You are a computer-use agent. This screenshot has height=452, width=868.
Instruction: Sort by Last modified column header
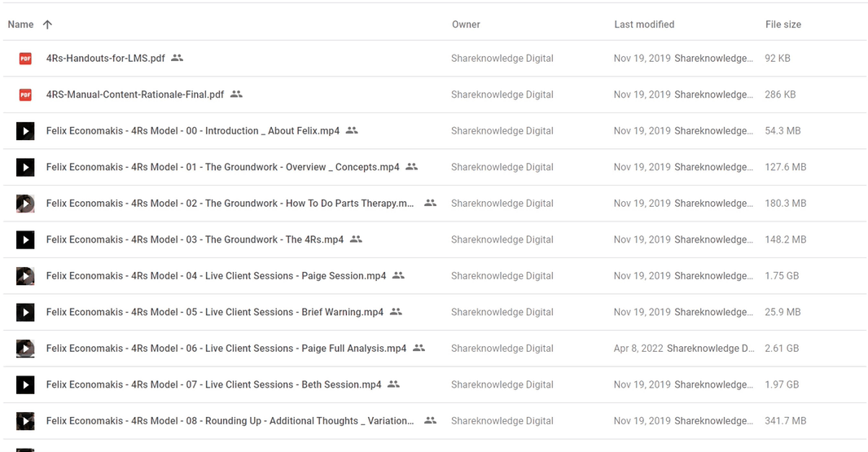pyautogui.click(x=644, y=24)
